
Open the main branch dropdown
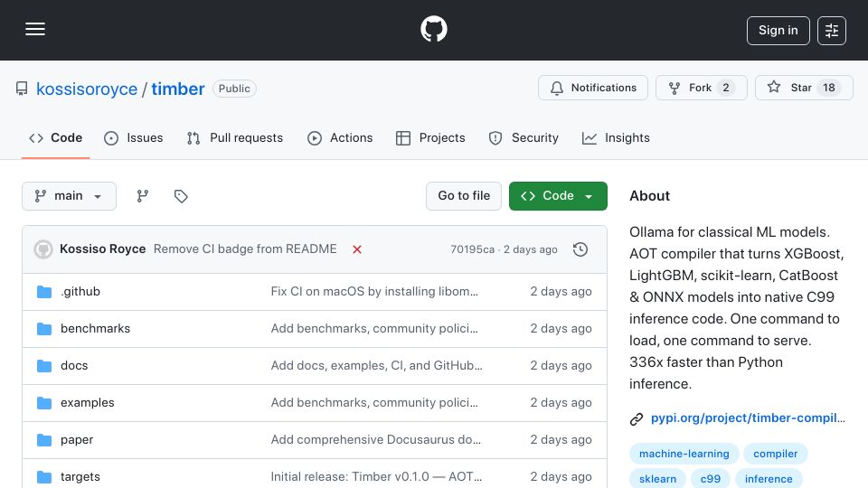click(70, 196)
